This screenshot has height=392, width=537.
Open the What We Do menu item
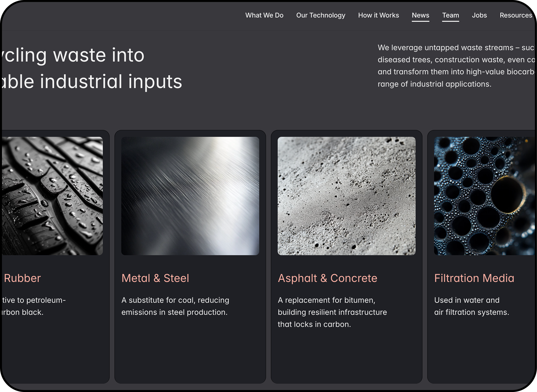point(264,15)
